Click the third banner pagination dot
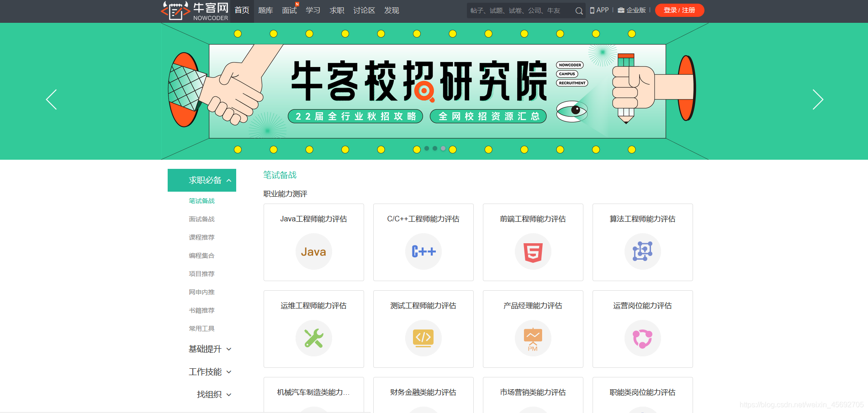868x413 pixels. point(443,148)
